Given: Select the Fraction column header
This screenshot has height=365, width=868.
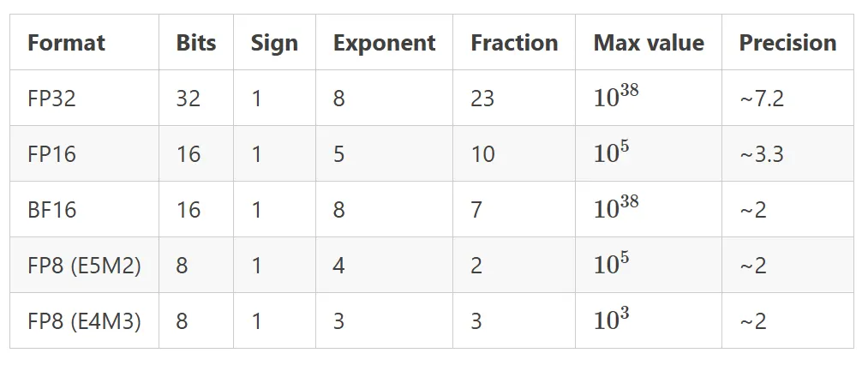Looking at the screenshot, I should pos(514,43).
